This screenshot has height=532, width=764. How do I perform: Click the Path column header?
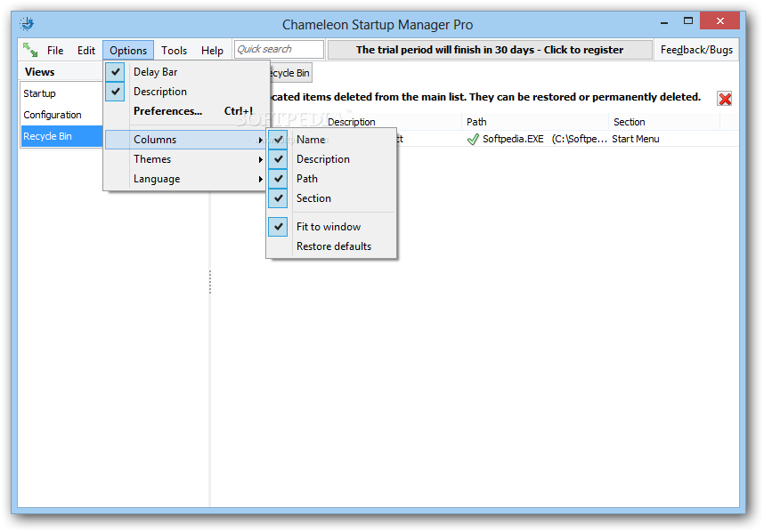tap(535, 122)
